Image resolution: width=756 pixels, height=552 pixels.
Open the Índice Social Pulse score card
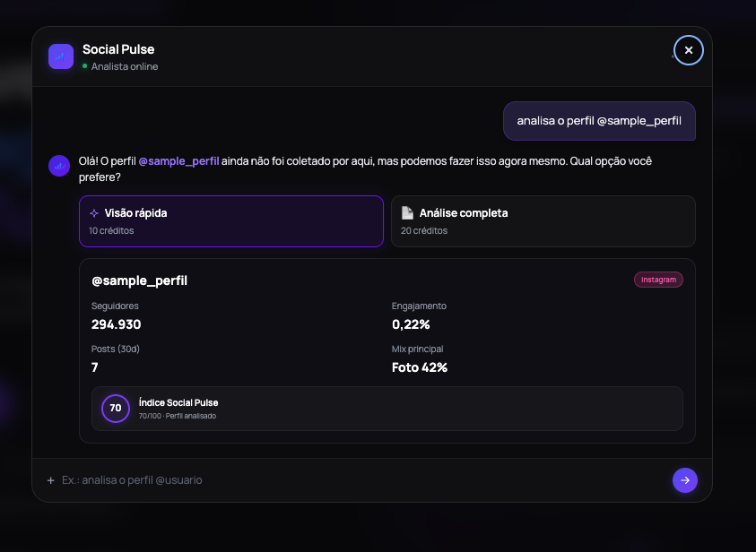pos(387,409)
